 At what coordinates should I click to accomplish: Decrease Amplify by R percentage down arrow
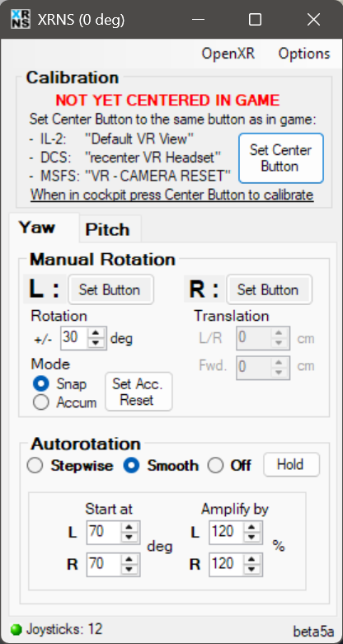(251, 569)
